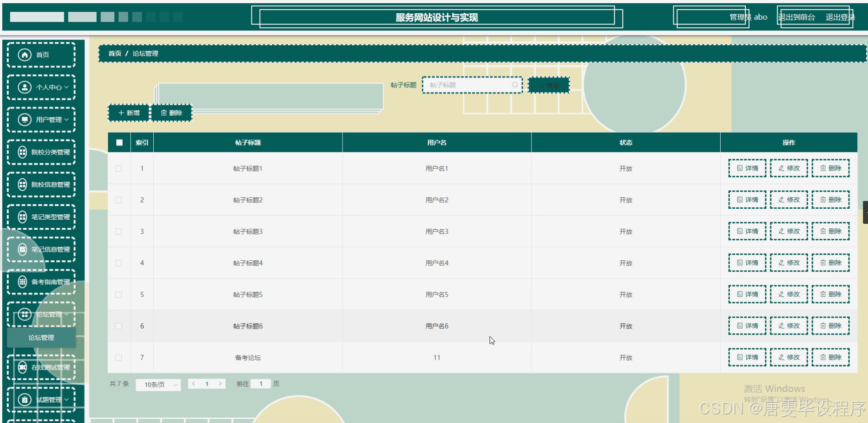
Task: Go to previous page arrow
Action: 194,384
